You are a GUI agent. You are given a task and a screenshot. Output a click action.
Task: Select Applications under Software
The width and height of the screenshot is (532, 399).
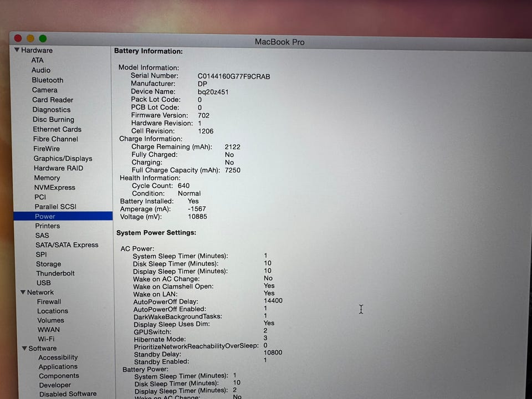pos(58,366)
